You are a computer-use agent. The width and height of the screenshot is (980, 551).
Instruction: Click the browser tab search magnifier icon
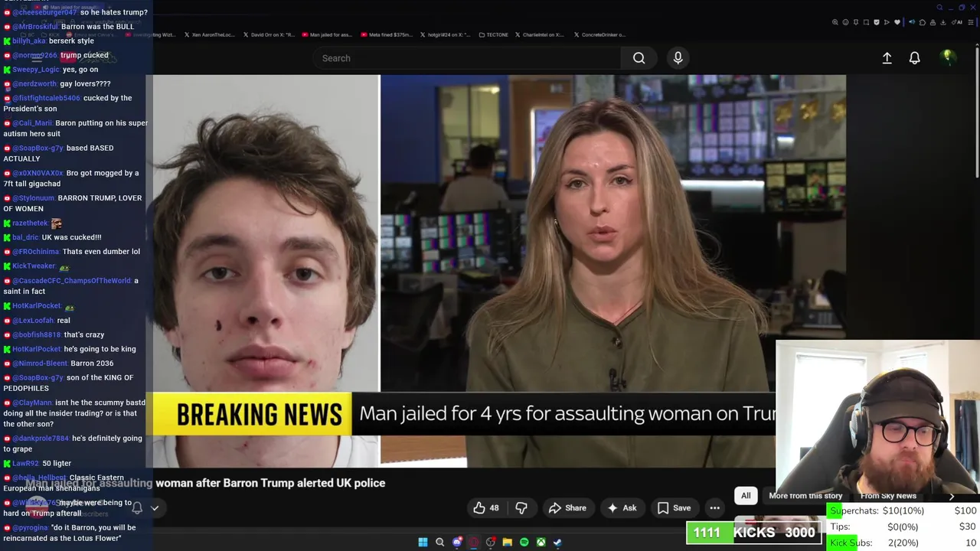tap(939, 8)
